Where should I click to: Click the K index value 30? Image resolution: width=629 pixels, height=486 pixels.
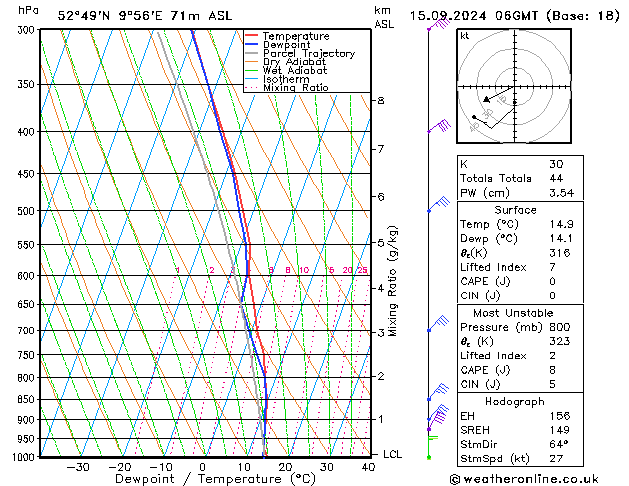click(x=556, y=164)
